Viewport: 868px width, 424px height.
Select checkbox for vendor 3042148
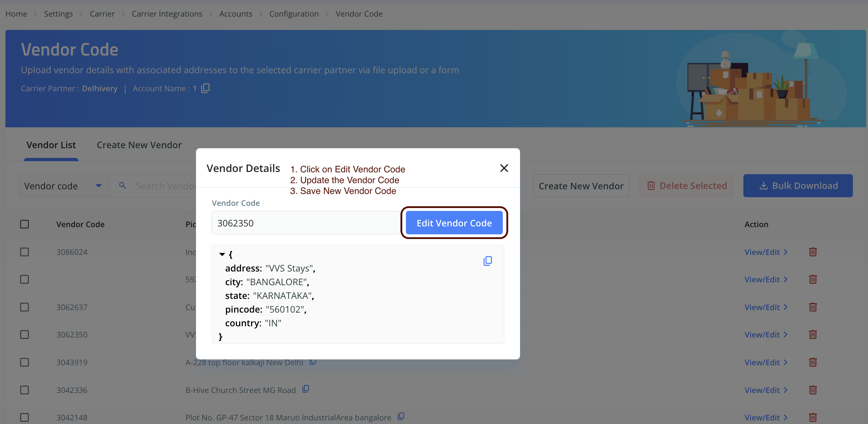24,418
